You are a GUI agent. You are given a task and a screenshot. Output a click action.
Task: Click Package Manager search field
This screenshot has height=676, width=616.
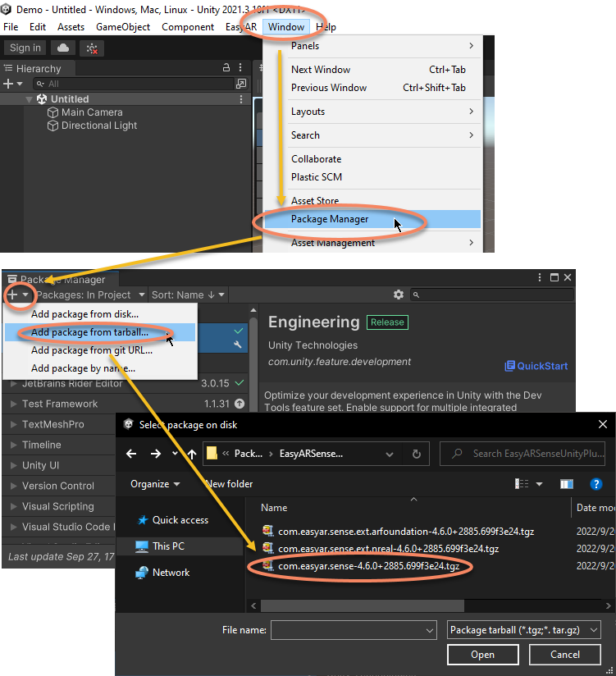pos(492,295)
